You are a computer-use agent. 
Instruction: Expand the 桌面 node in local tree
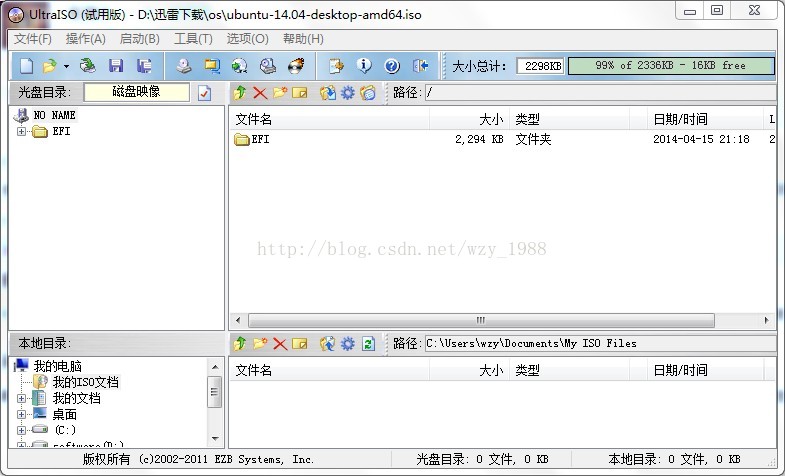[22, 414]
